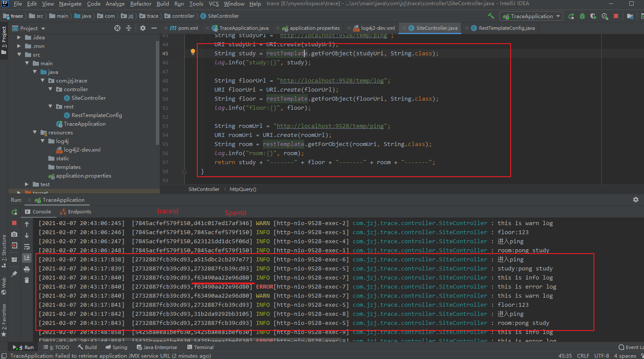Dump threads with the camera icon
The width and height of the screenshot is (644, 359).
coord(14,234)
